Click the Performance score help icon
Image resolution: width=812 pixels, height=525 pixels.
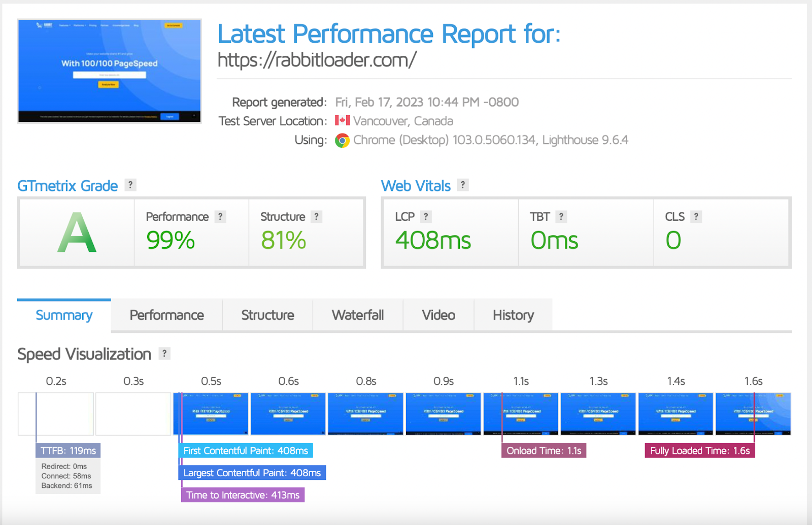coord(220,216)
